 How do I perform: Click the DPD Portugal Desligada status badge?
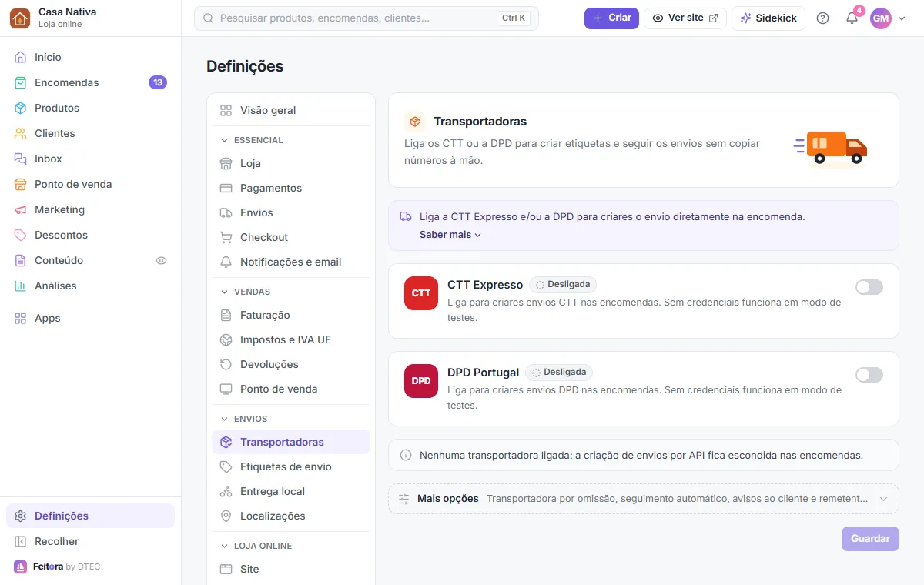coord(559,373)
